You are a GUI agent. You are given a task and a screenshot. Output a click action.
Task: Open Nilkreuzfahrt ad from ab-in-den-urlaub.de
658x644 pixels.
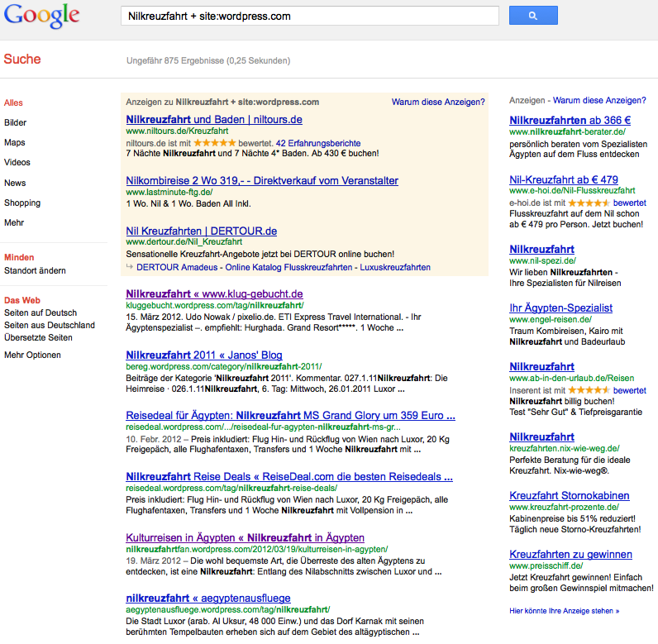[x=541, y=367]
